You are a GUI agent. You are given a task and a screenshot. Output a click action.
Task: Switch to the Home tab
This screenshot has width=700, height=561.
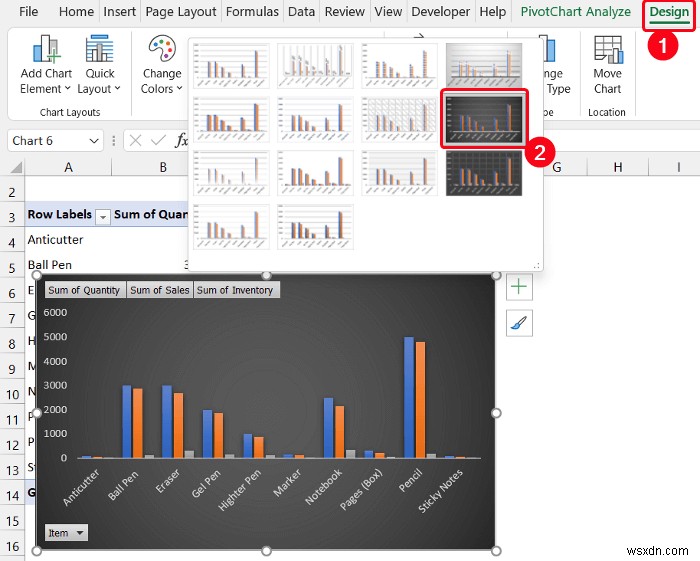pyautogui.click(x=76, y=12)
